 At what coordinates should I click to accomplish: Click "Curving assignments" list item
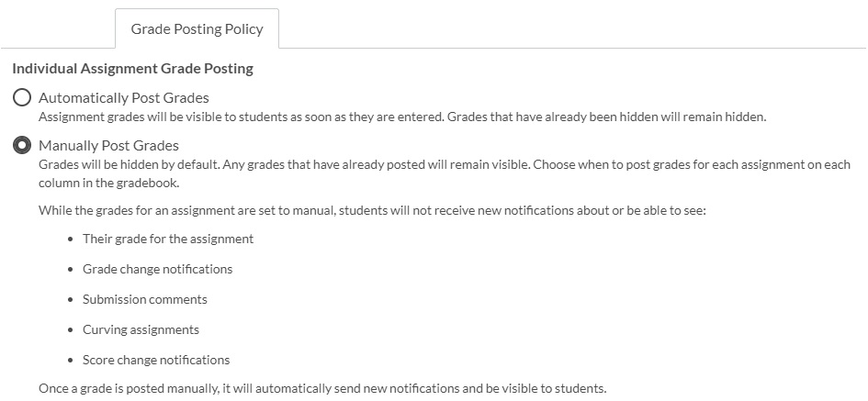141,329
